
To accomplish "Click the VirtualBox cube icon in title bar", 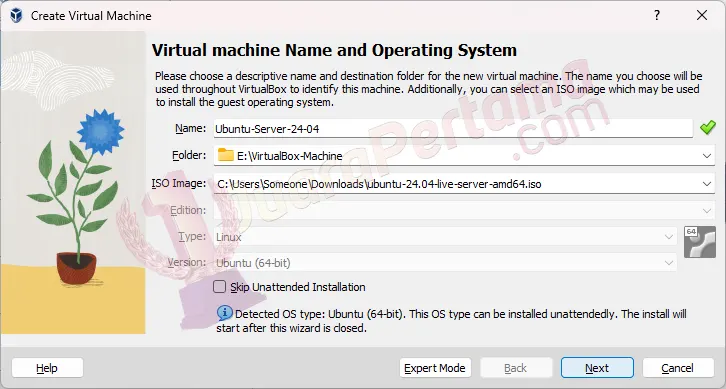I will (x=16, y=15).
